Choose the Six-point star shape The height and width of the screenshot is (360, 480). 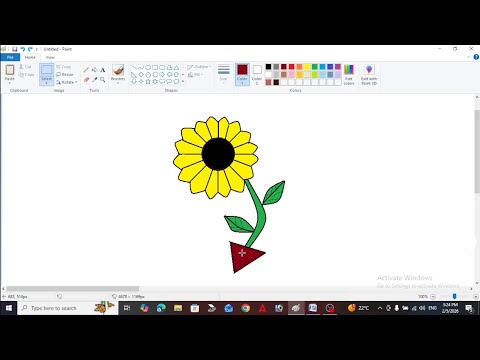(x=155, y=81)
